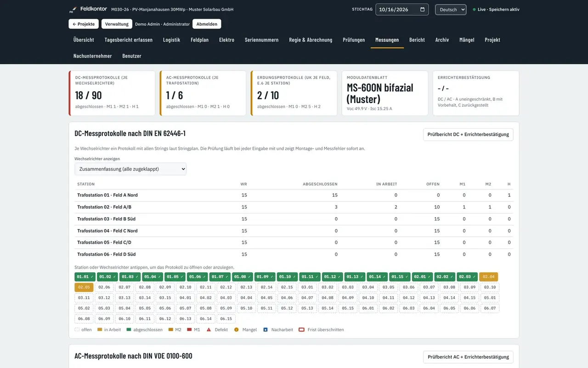The height and width of the screenshot is (368, 588).
Task: Open the Verwaltung button
Action: [117, 24]
